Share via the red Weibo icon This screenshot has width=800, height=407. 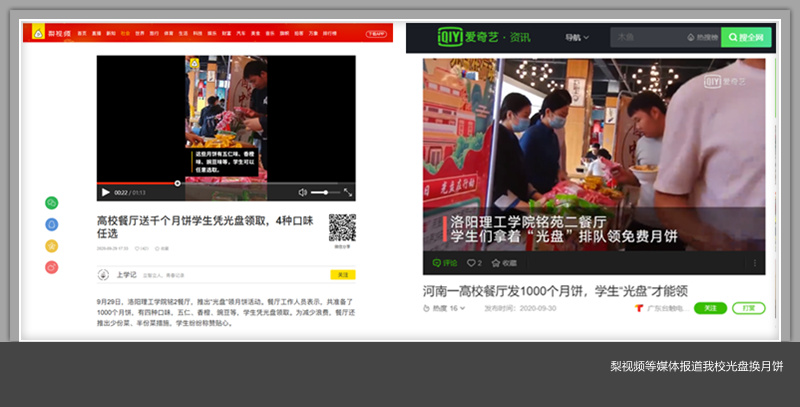52,267
